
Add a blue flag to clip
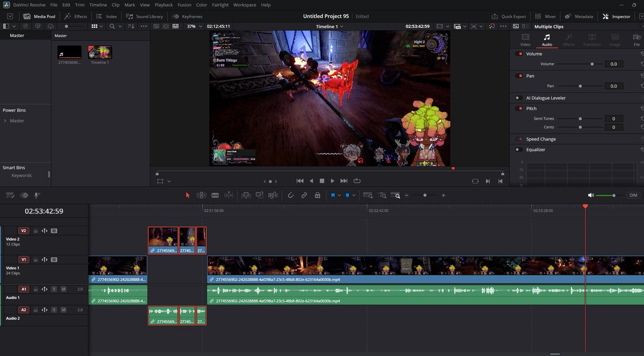(333, 196)
